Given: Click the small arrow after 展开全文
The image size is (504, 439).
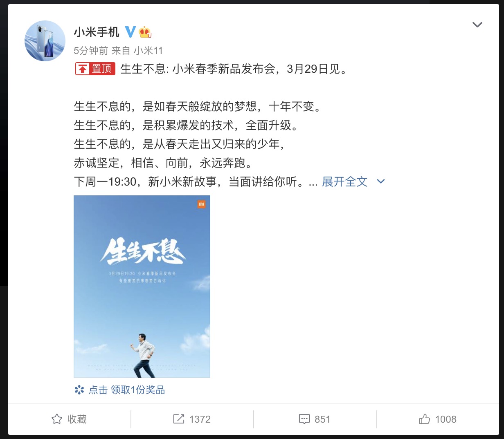Looking at the screenshot, I should click(x=381, y=181).
